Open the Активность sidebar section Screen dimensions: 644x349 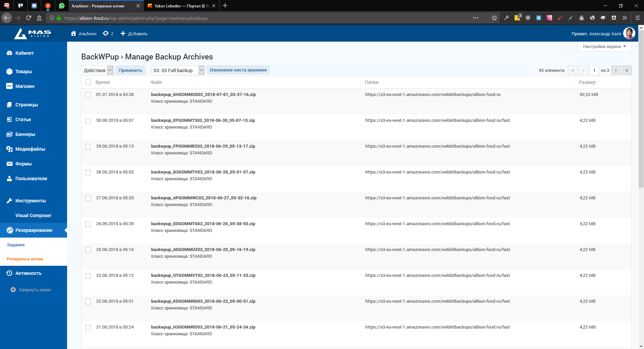28,273
